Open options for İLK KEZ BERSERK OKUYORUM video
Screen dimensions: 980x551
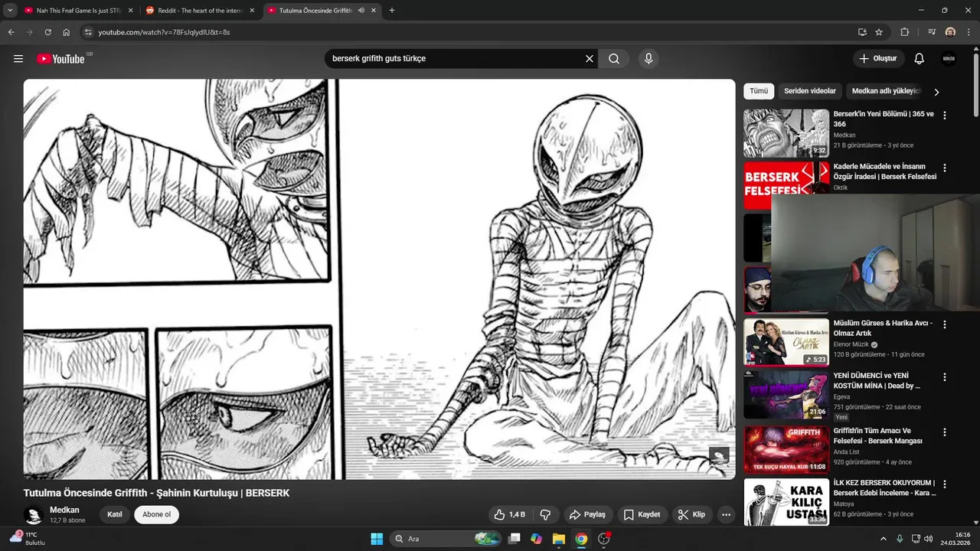pyautogui.click(x=944, y=484)
